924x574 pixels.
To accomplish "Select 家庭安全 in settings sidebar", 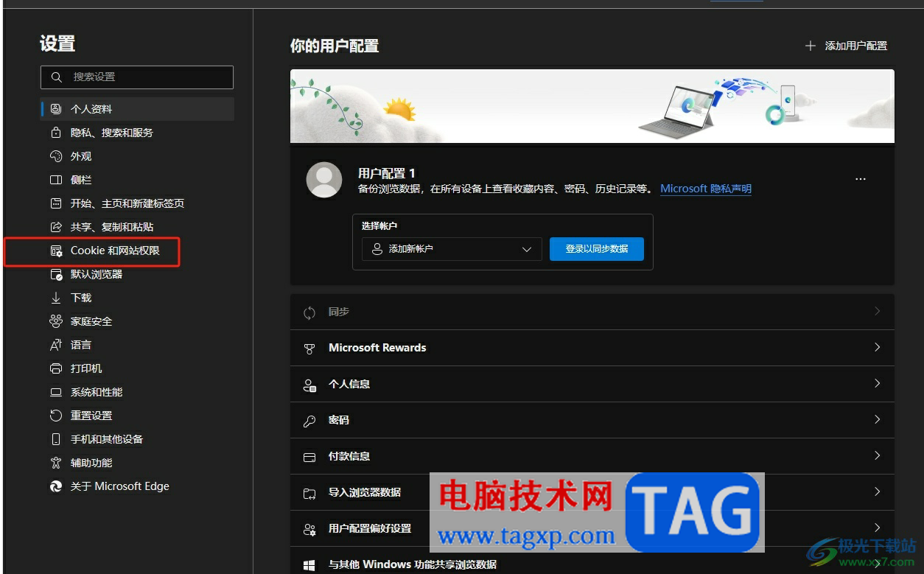I will [x=137, y=321].
